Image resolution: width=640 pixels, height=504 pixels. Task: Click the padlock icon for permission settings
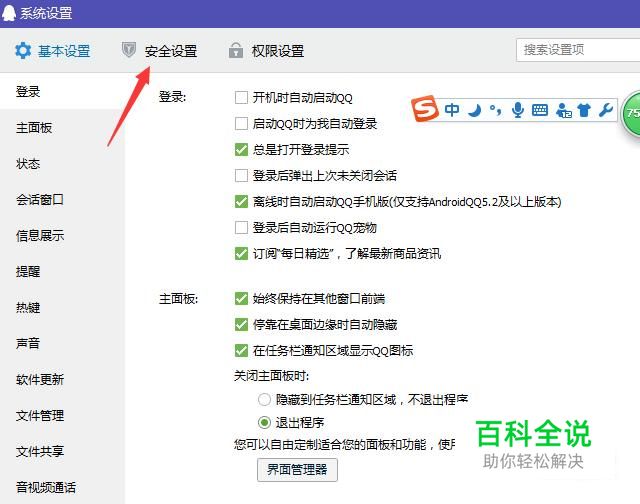[x=236, y=50]
